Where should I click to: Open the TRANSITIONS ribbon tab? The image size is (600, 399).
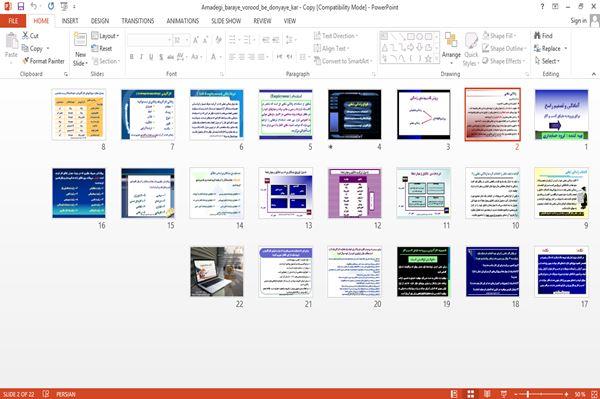coord(138,21)
